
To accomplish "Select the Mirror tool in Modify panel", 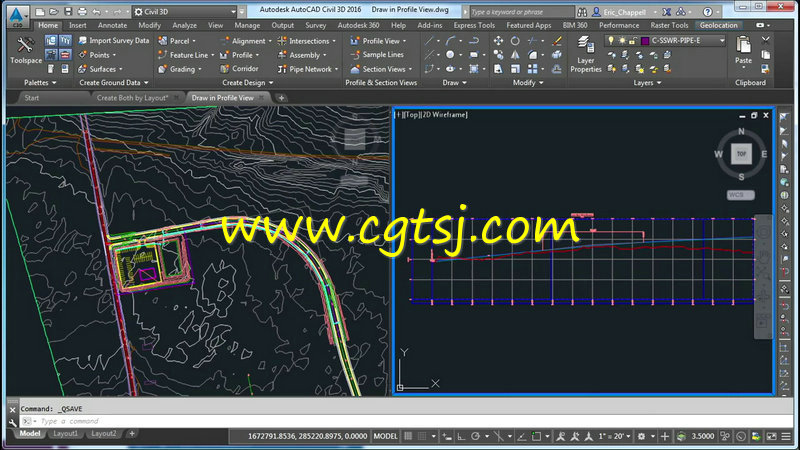I will pos(515,55).
